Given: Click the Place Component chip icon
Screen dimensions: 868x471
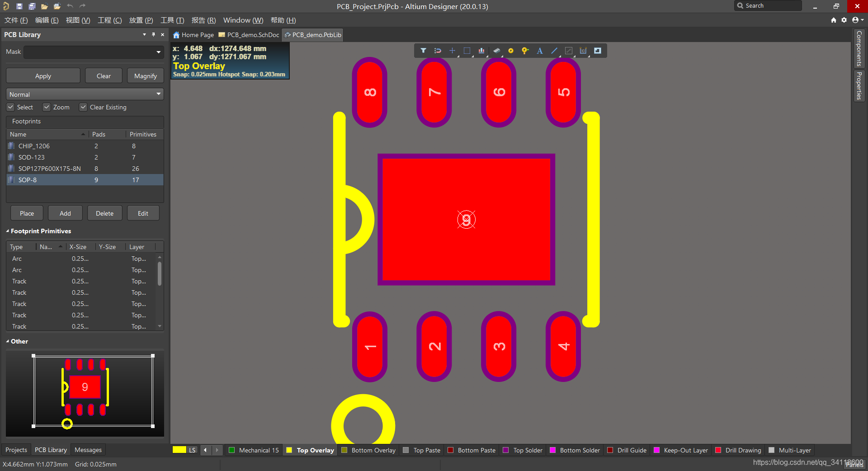Looking at the screenshot, I should [x=496, y=51].
